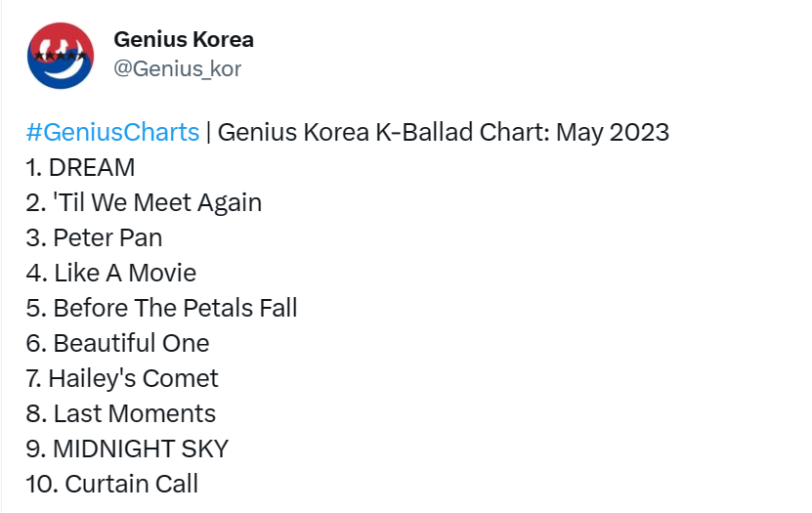Click the word Korea in chart title
The image size is (812, 513).
pos(336,132)
